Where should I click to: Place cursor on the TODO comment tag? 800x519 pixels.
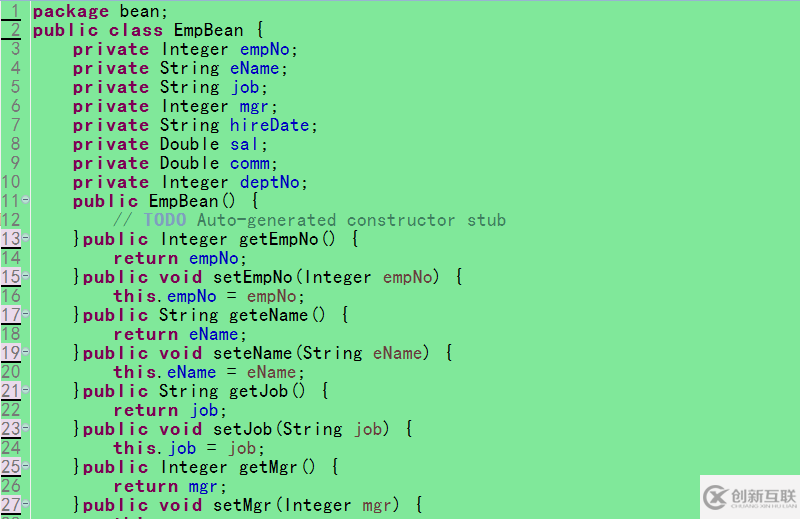pos(165,220)
